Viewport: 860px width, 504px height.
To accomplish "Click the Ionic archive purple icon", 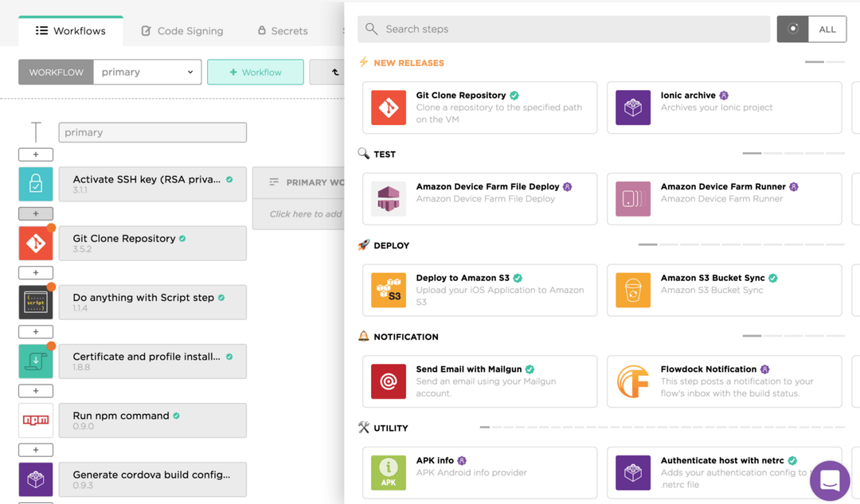I will point(633,107).
